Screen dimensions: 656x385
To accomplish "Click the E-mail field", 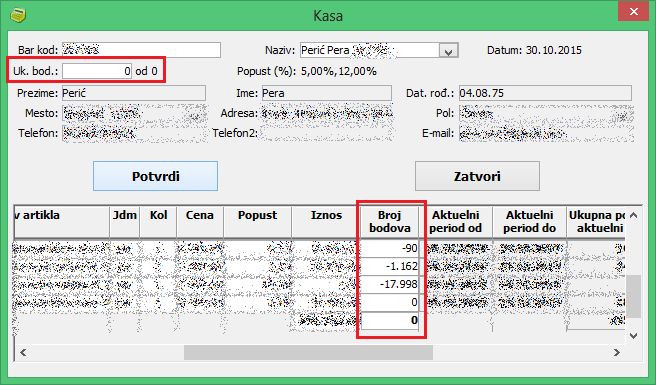I will coord(546,133).
